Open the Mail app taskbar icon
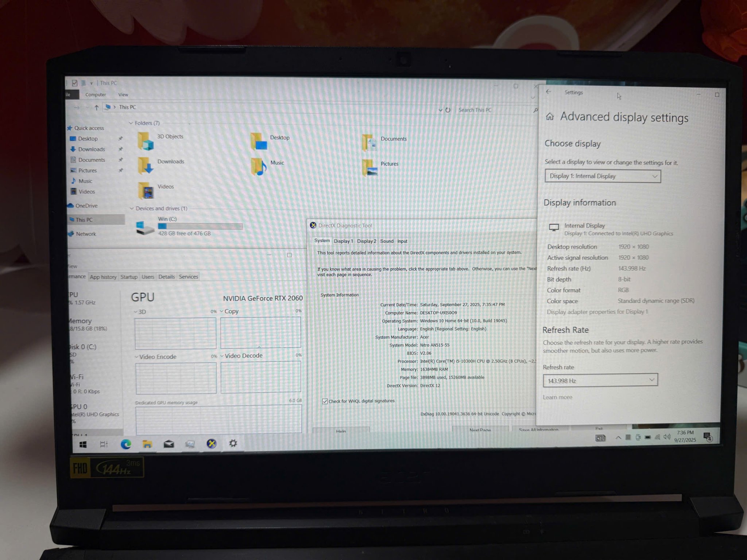The image size is (747, 560). coord(169,444)
